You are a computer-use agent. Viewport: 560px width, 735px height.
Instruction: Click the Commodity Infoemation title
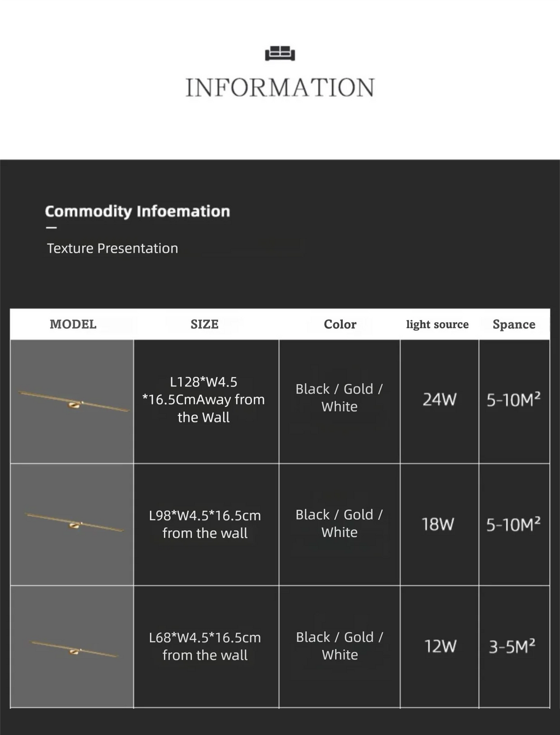click(x=137, y=211)
